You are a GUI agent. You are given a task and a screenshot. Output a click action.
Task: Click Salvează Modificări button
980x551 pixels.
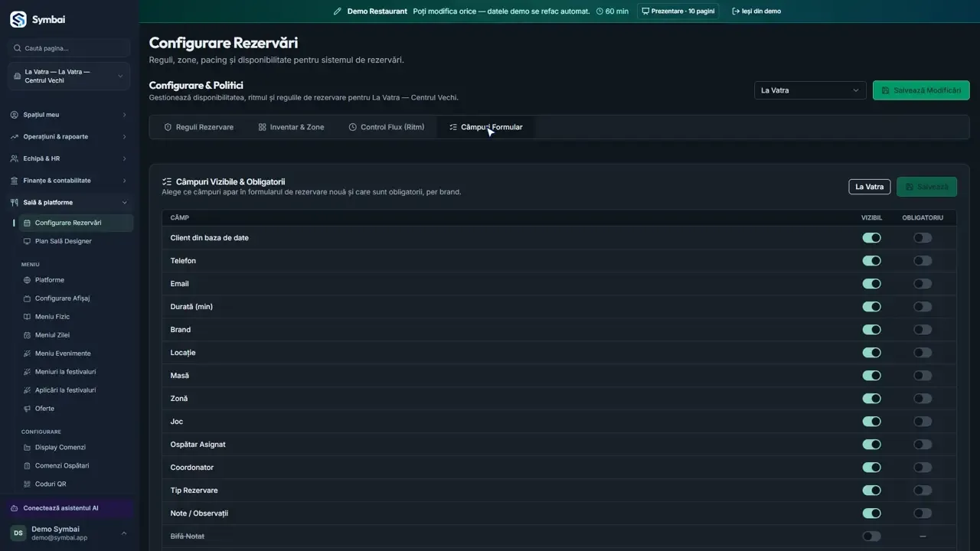pyautogui.click(x=921, y=90)
